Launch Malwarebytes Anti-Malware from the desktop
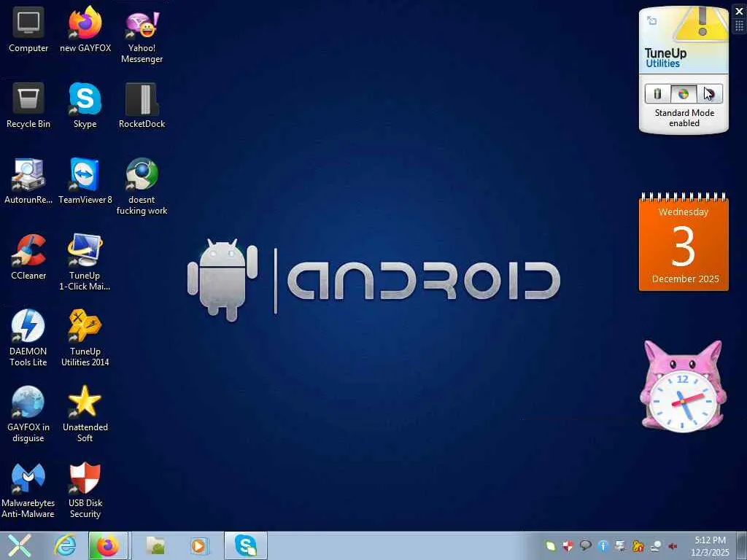This screenshot has width=747, height=560. click(28, 489)
